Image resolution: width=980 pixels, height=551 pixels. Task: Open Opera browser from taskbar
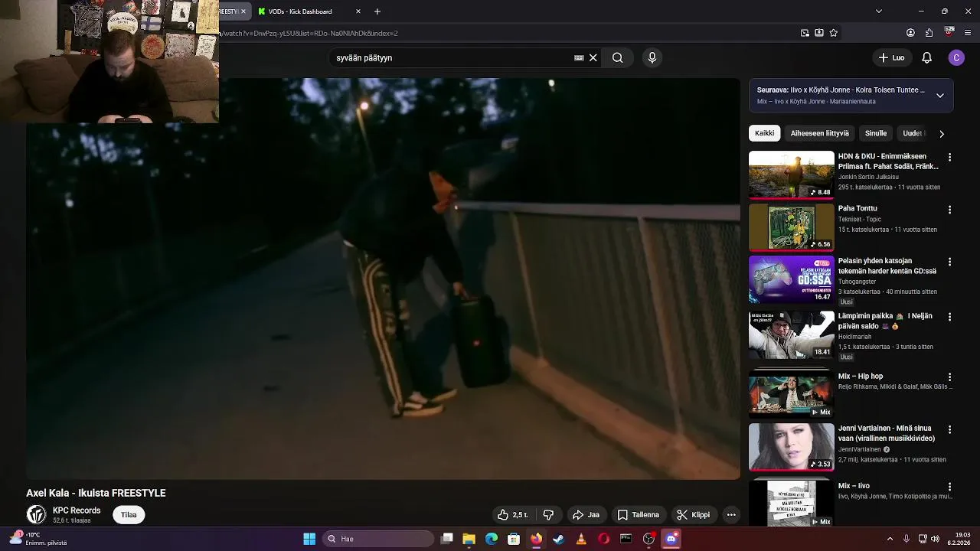click(603, 539)
